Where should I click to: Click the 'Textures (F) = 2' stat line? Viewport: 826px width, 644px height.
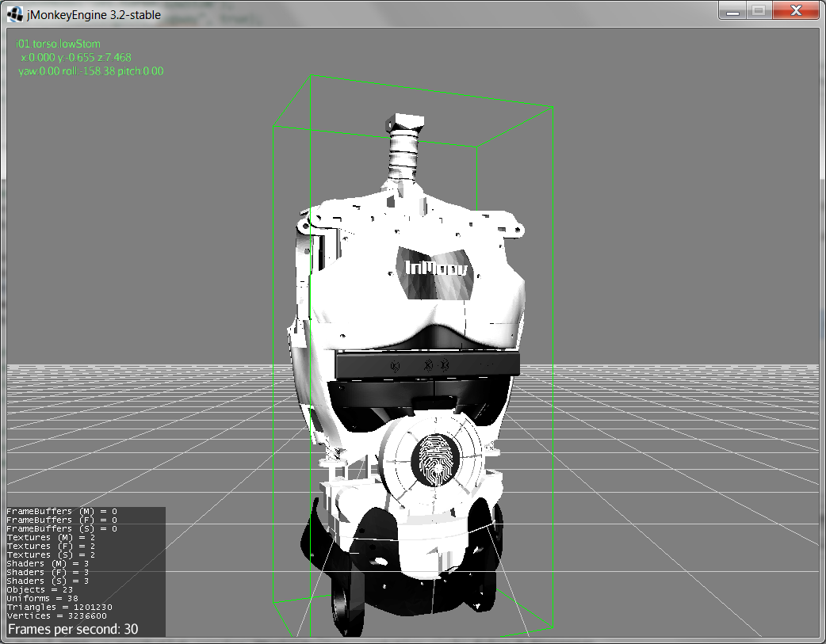pyautogui.click(x=51, y=546)
